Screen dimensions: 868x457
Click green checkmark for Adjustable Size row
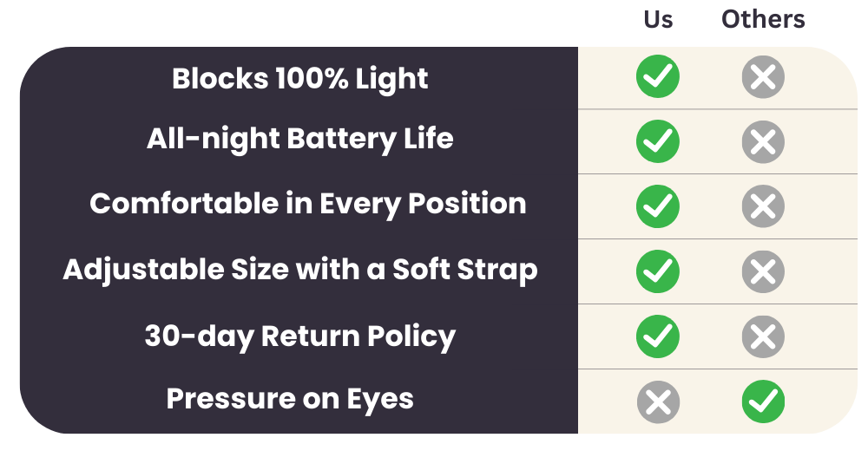[658, 271]
